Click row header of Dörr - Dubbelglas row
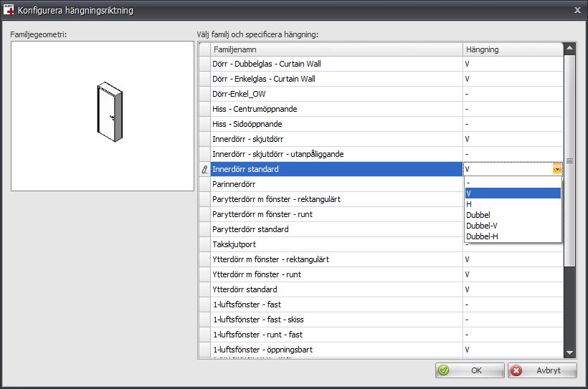 pyautogui.click(x=204, y=64)
